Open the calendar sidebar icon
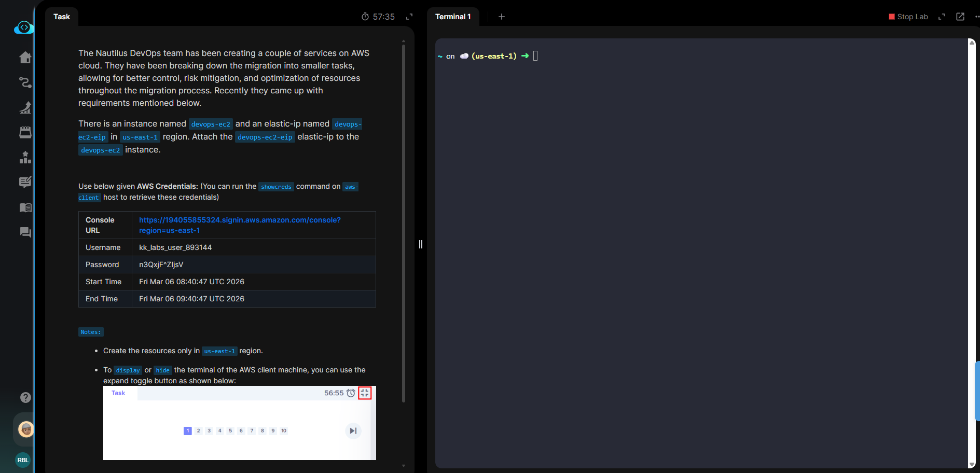Viewport: 980px width, 473px height. [x=25, y=132]
